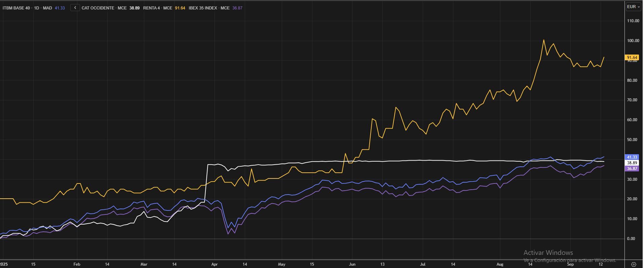
Task: Click the blue 41.33 price-scale tag
Action: (632, 157)
